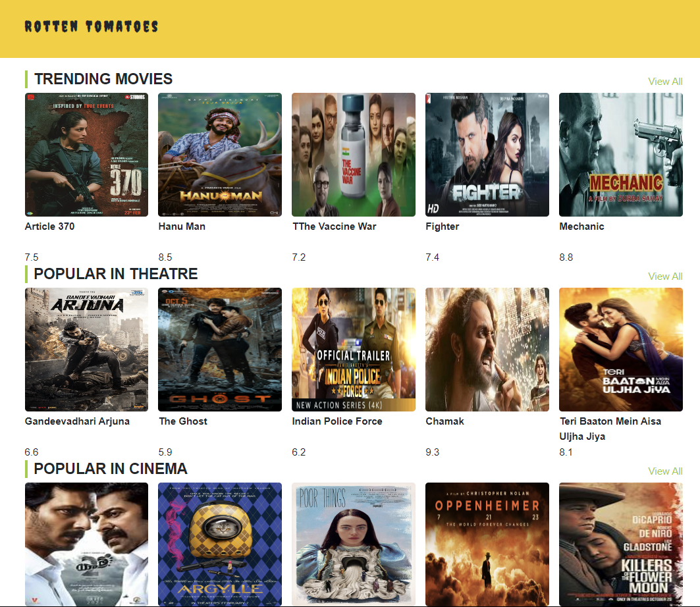Select Killers of the Flower Moon poster
700x607 pixels.
[621, 544]
